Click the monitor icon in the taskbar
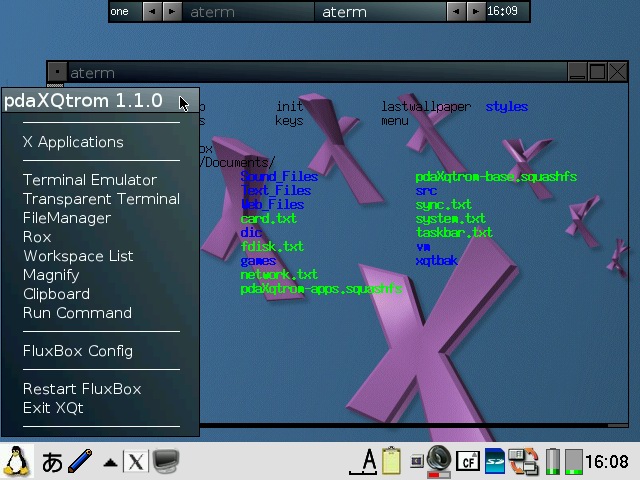Viewport: 640px width, 480px height. click(166, 461)
